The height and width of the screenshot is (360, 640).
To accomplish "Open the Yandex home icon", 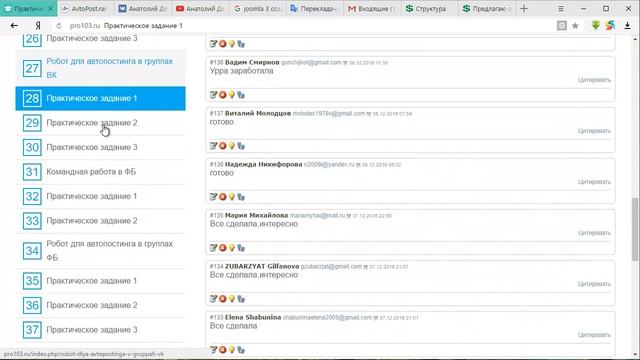I will tap(38, 25).
